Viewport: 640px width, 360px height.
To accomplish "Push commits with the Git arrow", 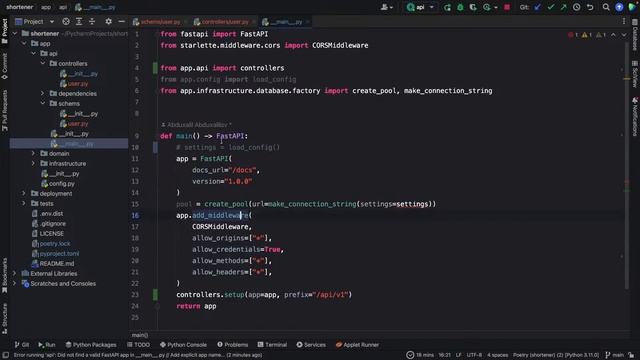I will (x=563, y=7).
